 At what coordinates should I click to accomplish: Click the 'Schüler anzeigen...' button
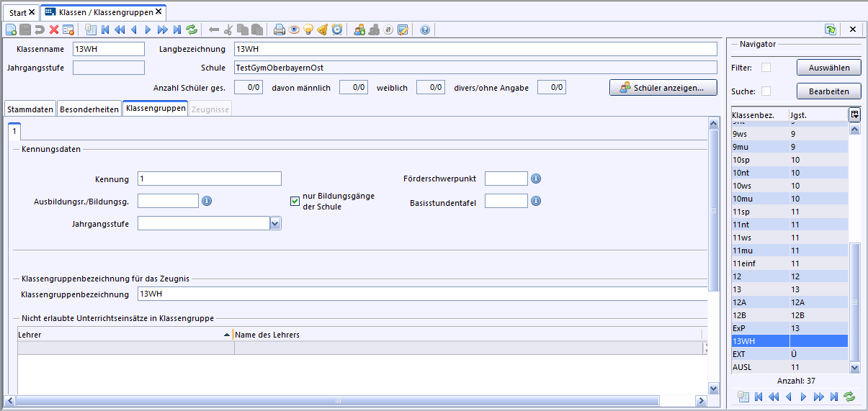663,87
